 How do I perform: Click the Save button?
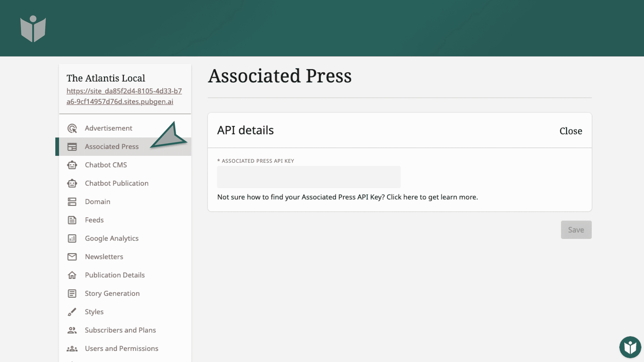click(x=576, y=230)
